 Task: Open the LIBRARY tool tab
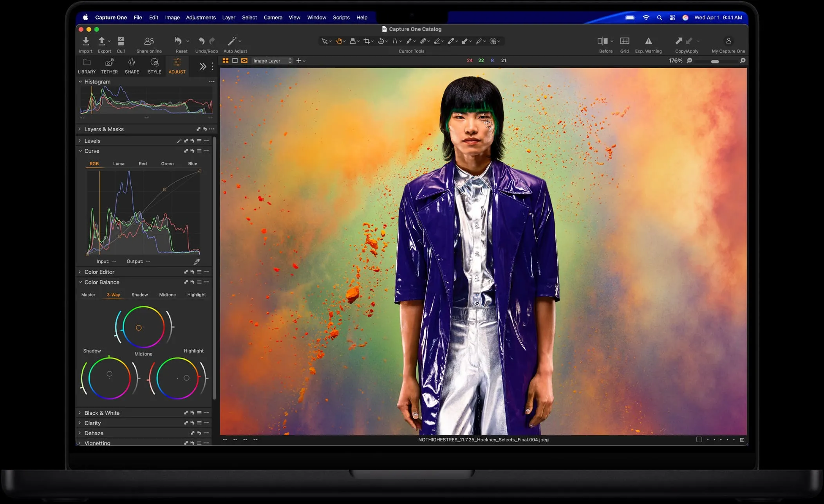coord(87,66)
